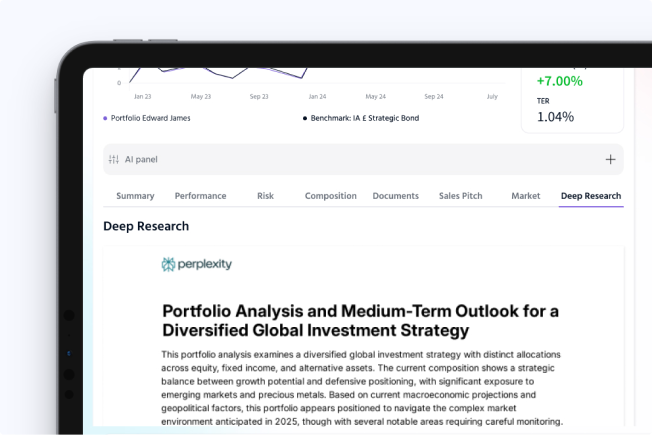The height and width of the screenshot is (435, 652).
Task: Click the May 24 chart axis label
Action: [x=375, y=96]
